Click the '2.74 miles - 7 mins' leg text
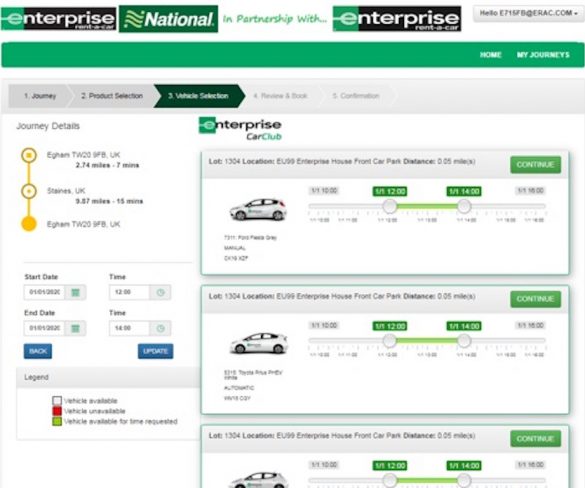Screen dimensions: 585x488 coord(107,165)
